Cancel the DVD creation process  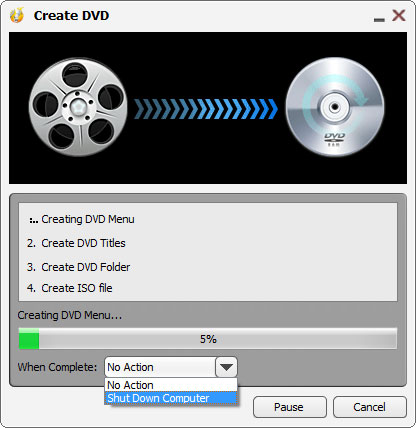pos(370,407)
